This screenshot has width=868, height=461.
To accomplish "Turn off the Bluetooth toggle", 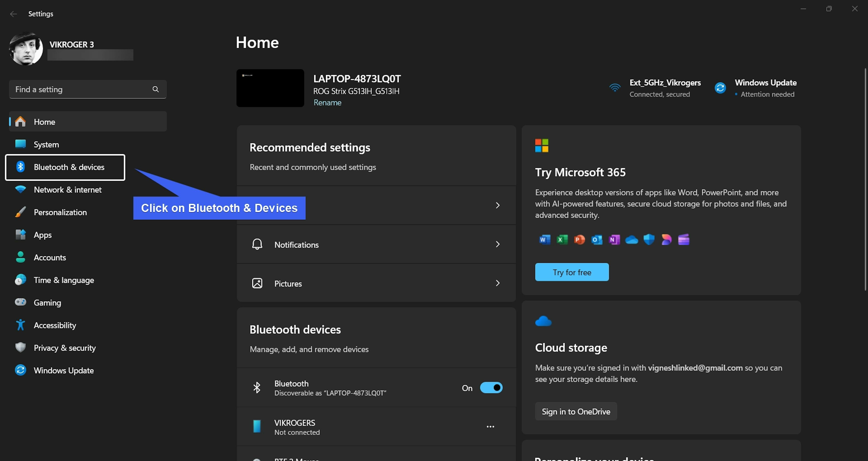I will [491, 388].
